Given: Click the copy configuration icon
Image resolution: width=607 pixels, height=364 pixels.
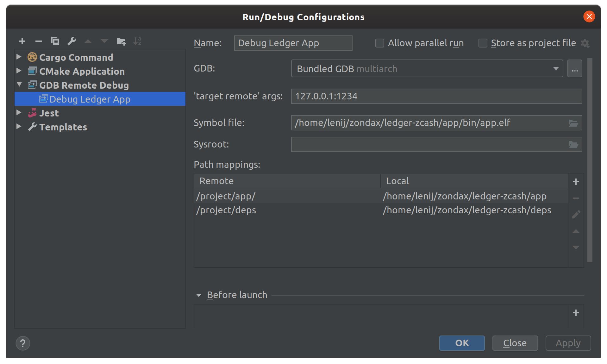Looking at the screenshot, I should [x=55, y=41].
